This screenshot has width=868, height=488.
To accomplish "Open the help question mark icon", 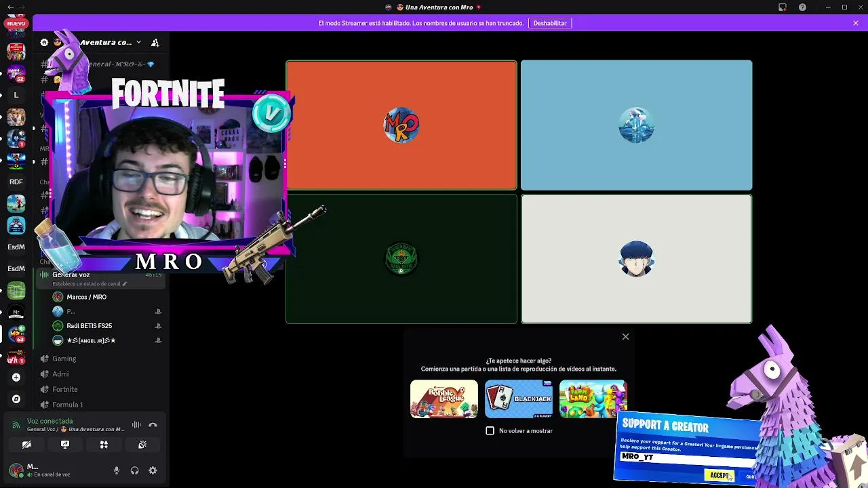I will point(803,7).
